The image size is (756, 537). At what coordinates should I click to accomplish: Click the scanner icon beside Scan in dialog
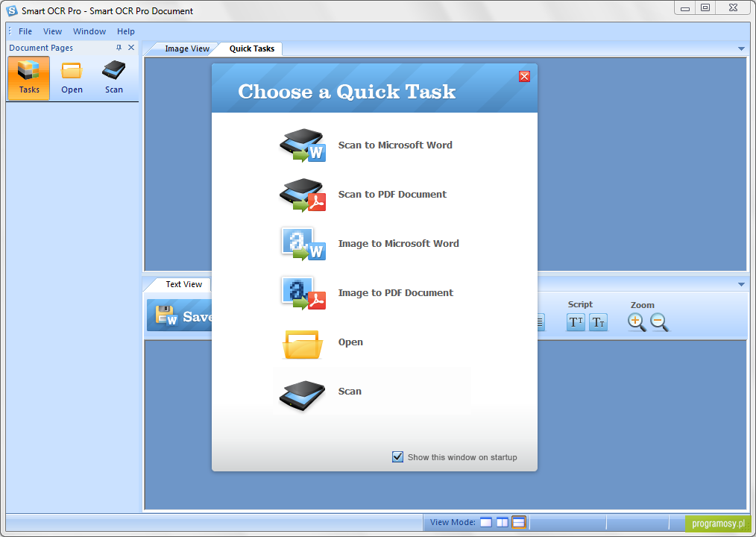click(302, 395)
